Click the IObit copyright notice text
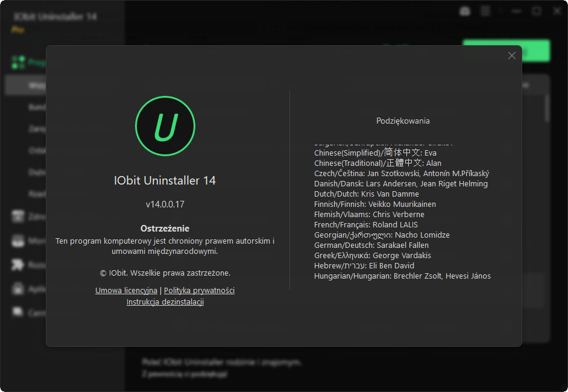568x392 pixels. (x=165, y=273)
